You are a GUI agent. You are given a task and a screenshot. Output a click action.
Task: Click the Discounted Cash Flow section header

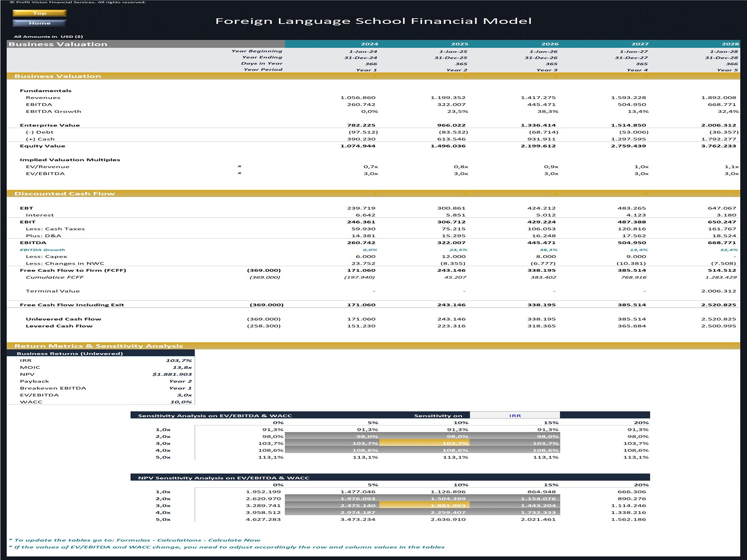[65, 193]
